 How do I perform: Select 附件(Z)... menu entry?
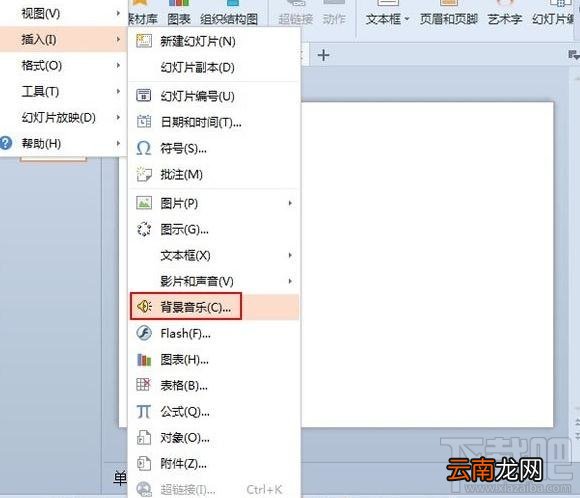tap(214, 464)
